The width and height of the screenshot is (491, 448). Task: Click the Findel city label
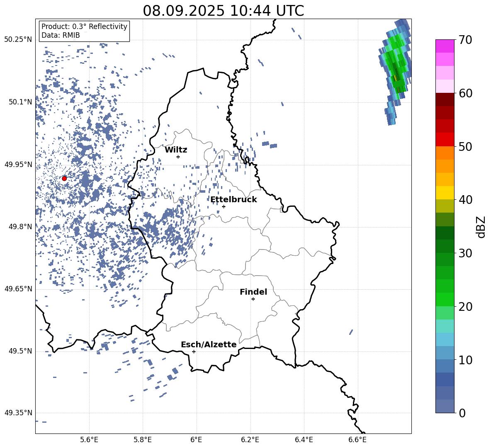pos(253,292)
